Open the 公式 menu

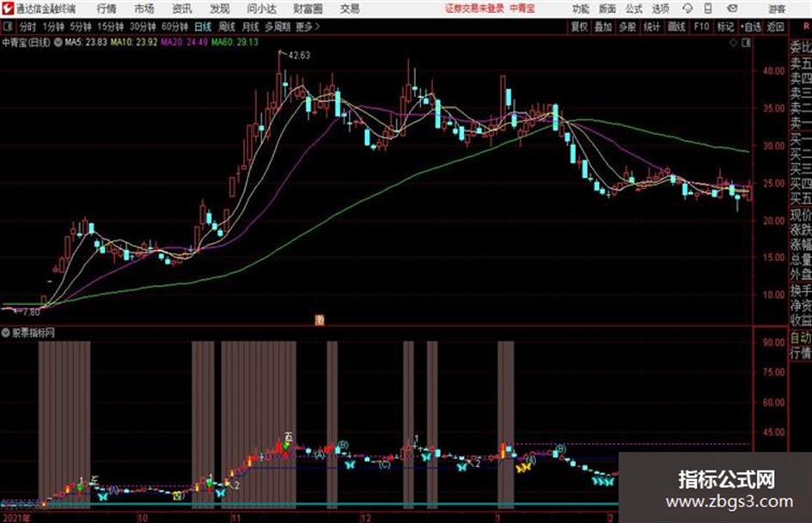coord(634,9)
